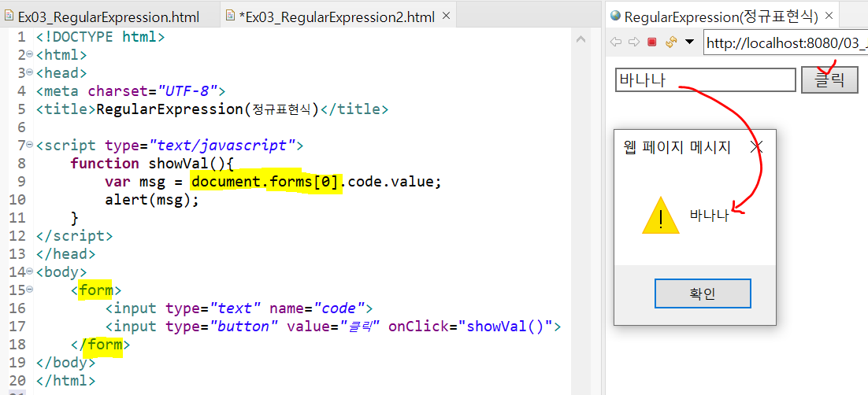Viewport: 868px width, 395px height.
Task: Click the "button" type value line 17
Action: tap(243, 327)
